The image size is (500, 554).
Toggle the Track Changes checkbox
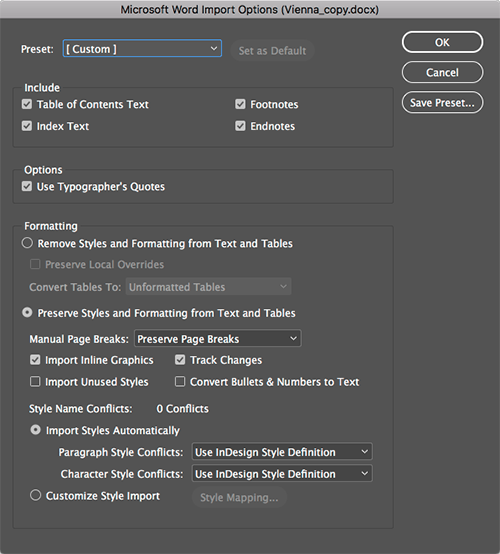click(180, 360)
